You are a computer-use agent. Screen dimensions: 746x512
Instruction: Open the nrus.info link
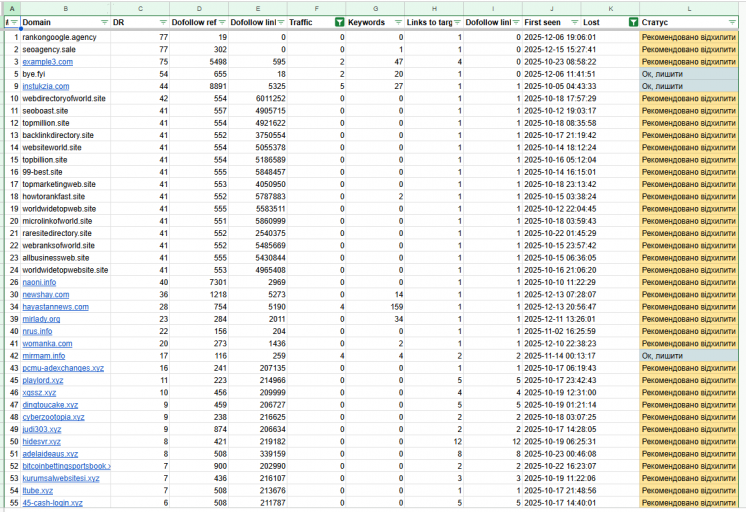pos(37,331)
